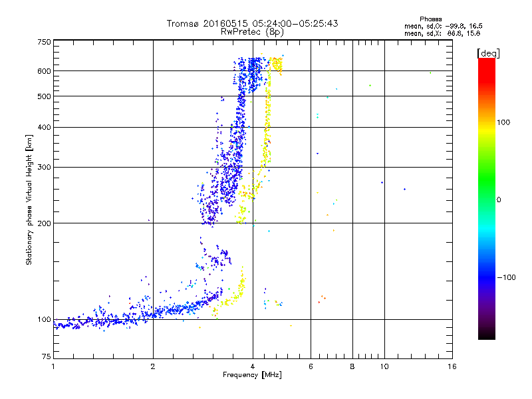Click the x-axis tick label '16'
This screenshot has width=532, height=399.
pos(452,366)
